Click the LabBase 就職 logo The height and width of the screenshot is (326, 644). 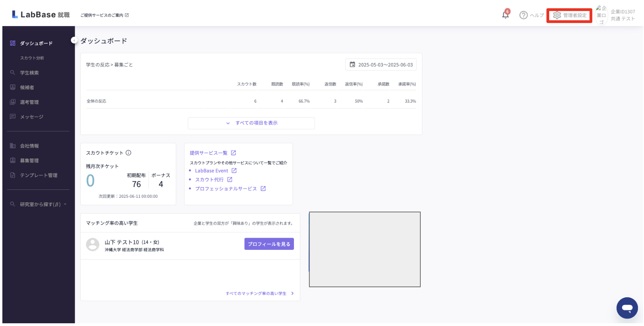[41, 15]
